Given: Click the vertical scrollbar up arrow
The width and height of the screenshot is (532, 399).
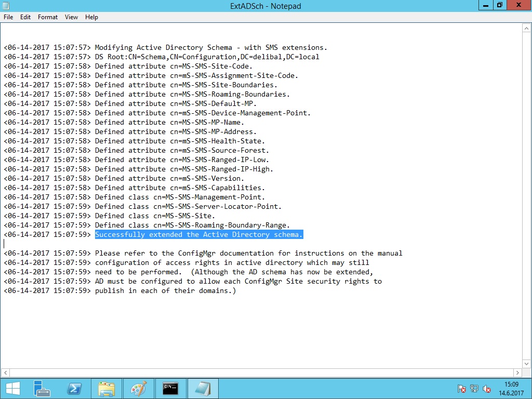Looking at the screenshot, I should [x=527, y=28].
